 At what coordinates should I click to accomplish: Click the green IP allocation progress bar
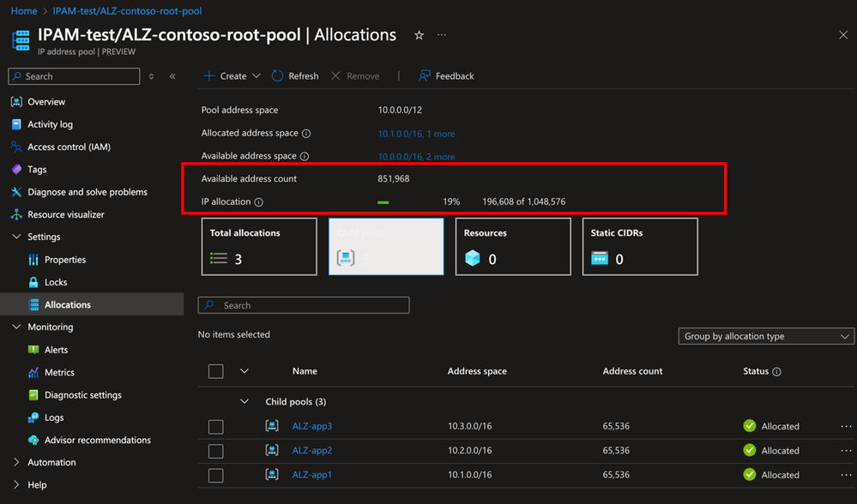[x=383, y=202]
